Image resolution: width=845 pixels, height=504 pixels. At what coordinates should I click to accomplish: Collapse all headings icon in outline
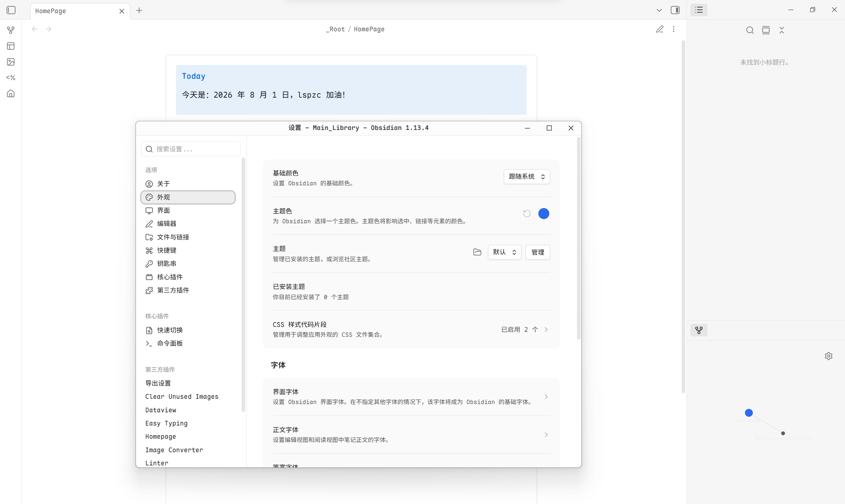pos(782,30)
